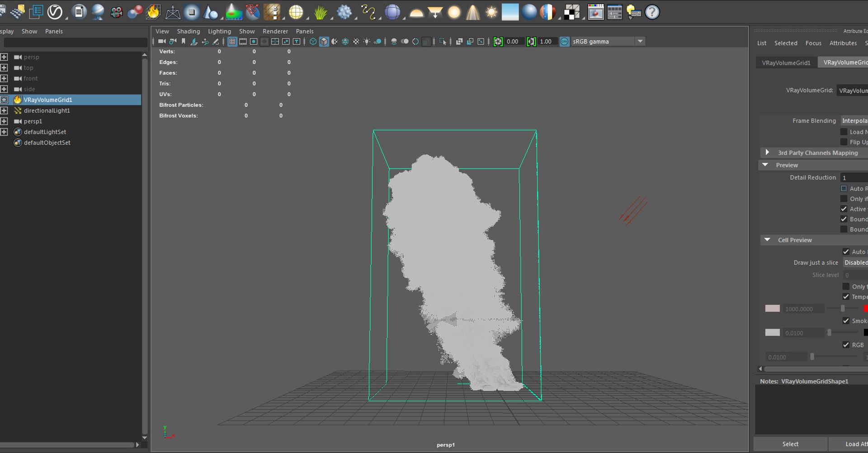
Task: Open the viewport Renderer menu
Action: [x=275, y=31]
